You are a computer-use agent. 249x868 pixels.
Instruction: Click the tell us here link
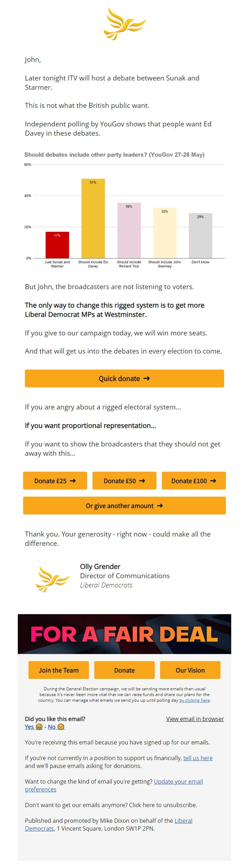[x=197, y=758]
